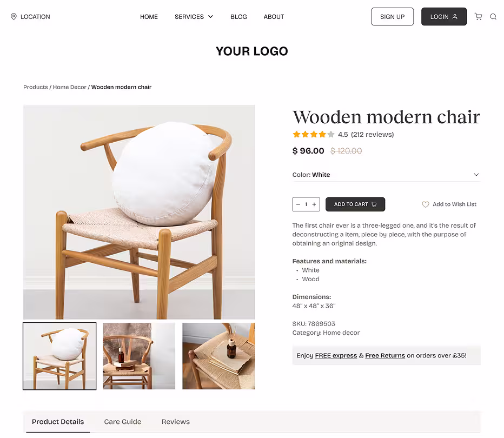Select the second chair thumbnail image
The image size is (504, 438).
139,356
